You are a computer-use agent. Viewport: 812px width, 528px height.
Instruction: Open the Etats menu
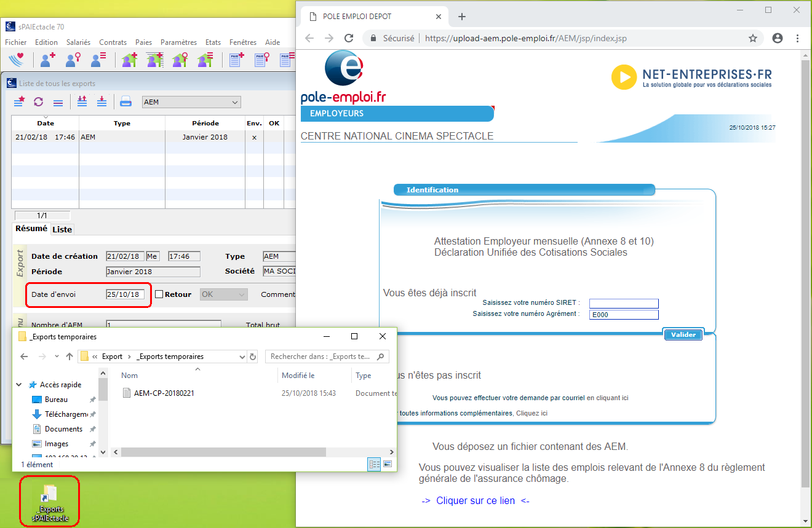[x=213, y=42]
